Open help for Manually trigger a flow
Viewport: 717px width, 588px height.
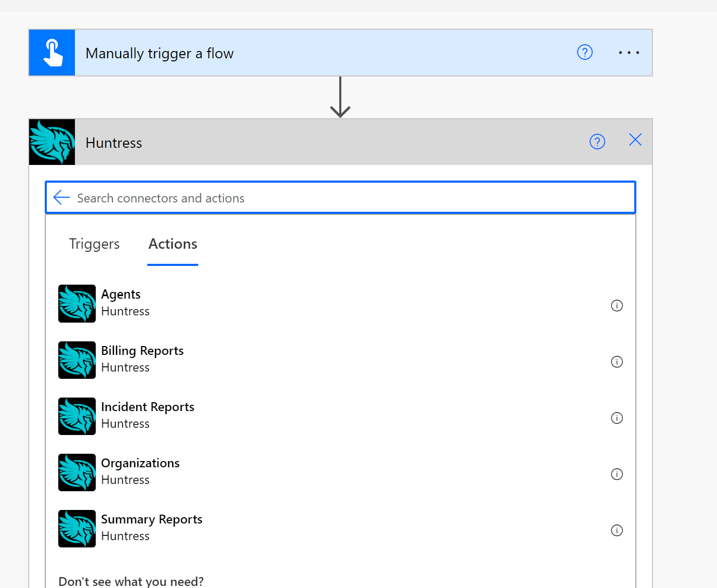[585, 53]
